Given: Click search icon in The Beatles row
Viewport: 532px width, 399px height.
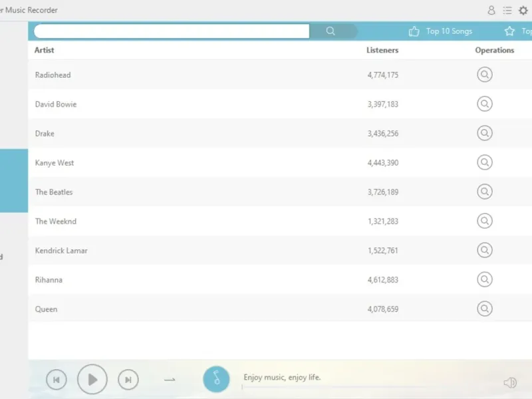Looking at the screenshot, I should tap(485, 192).
